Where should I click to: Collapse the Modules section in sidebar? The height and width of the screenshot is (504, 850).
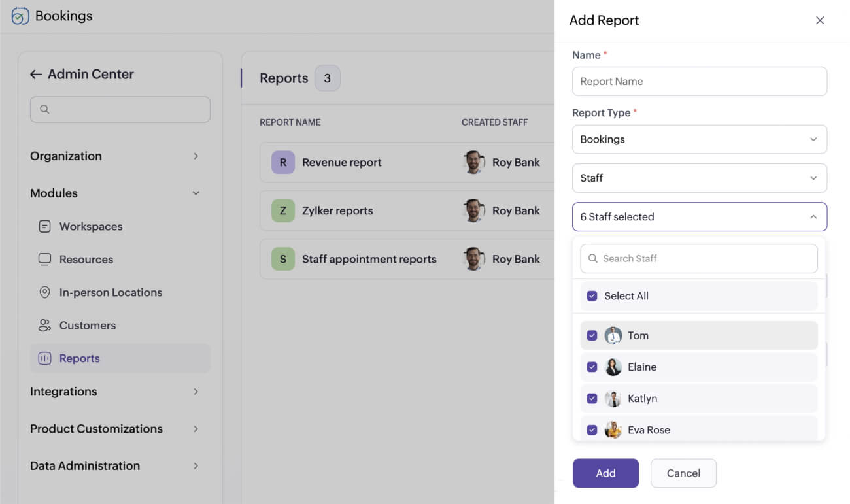click(195, 193)
